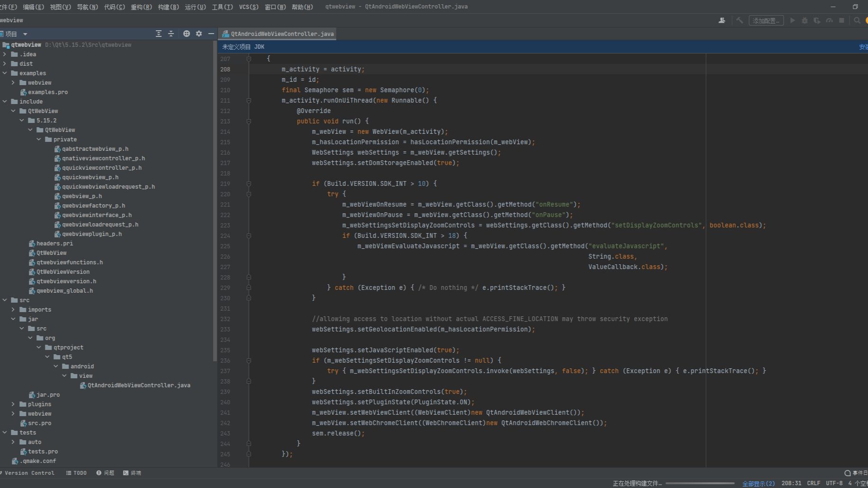Image resolution: width=868 pixels, height=488 pixels.
Task: Click the Code With Me users icon
Action: click(722, 20)
